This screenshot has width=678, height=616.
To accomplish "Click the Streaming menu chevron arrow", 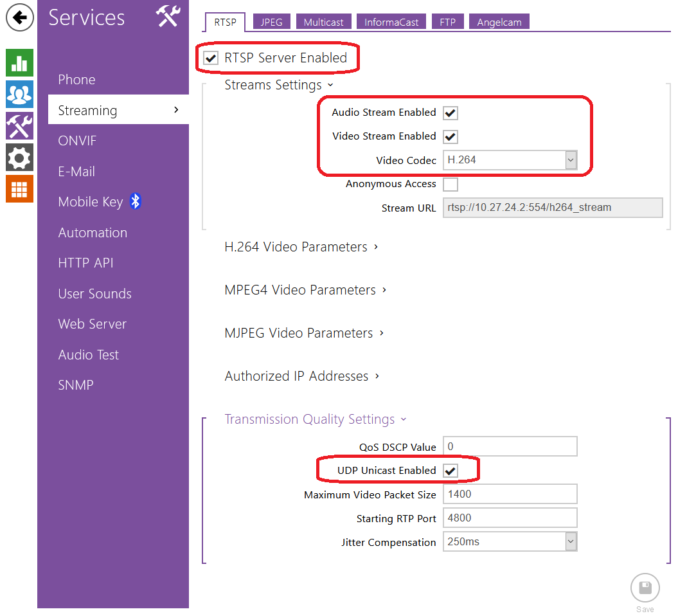I will tap(176, 110).
